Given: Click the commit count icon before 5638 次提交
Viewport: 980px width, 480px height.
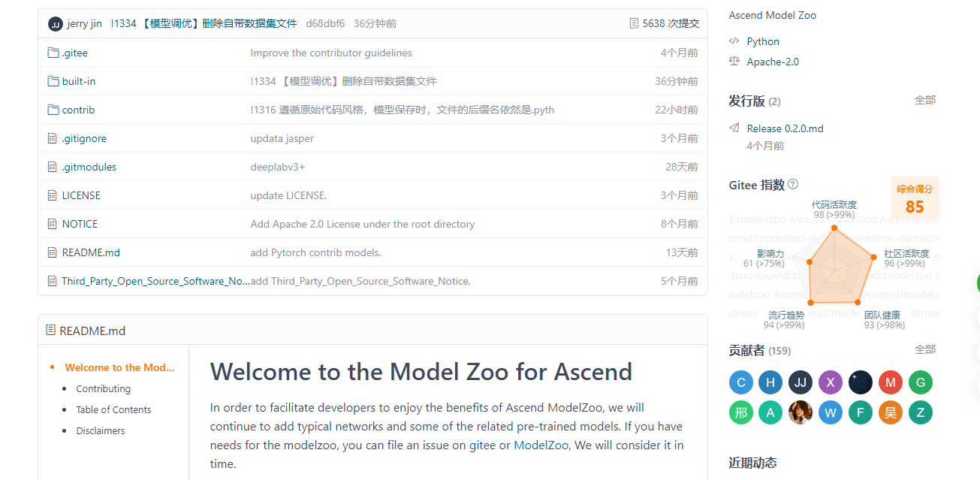Looking at the screenshot, I should click(x=635, y=23).
